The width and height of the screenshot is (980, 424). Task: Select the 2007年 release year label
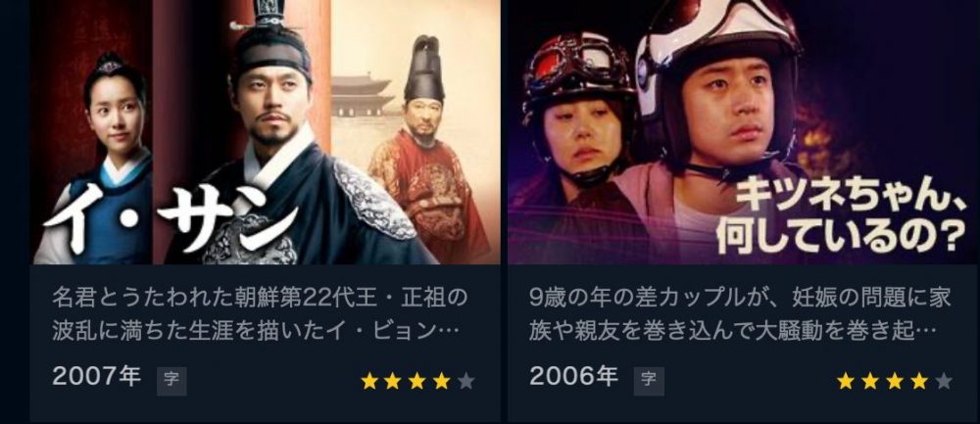pos(97,377)
